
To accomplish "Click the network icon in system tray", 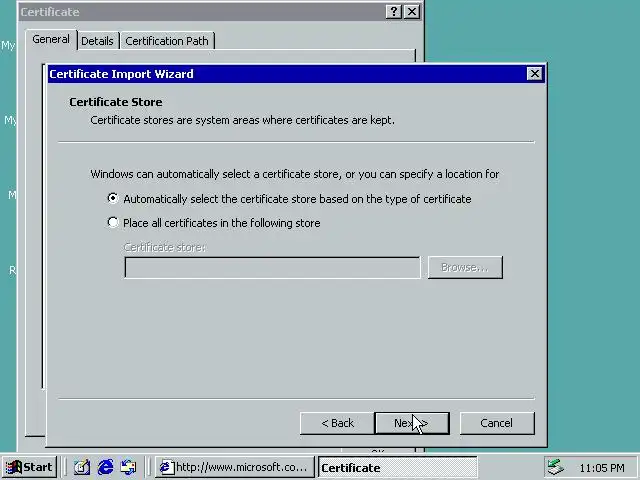I will click(x=556, y=467).
